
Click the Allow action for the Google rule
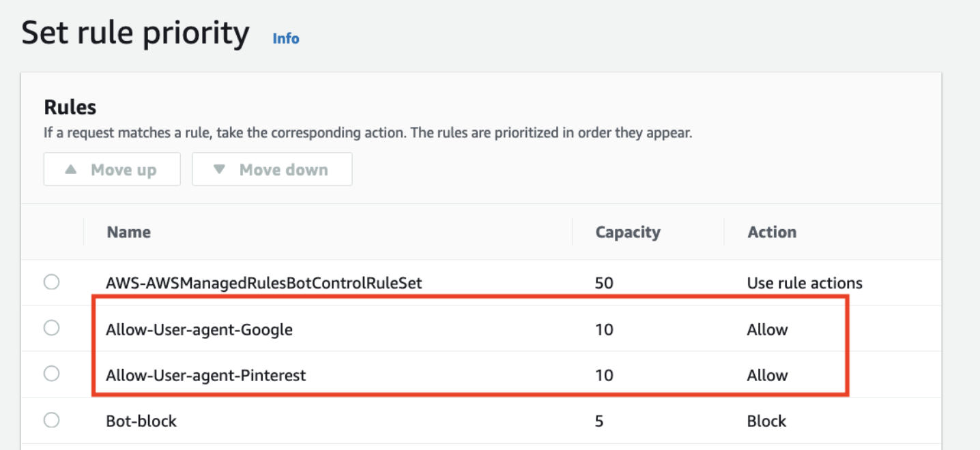click(x=767, y=330)
